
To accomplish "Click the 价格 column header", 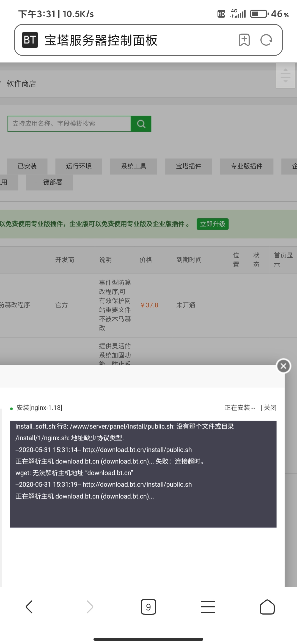I will click(x=146, y=260).
